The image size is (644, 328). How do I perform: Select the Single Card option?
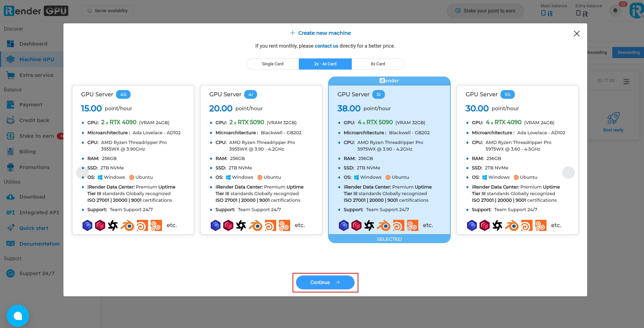point(273,64)
